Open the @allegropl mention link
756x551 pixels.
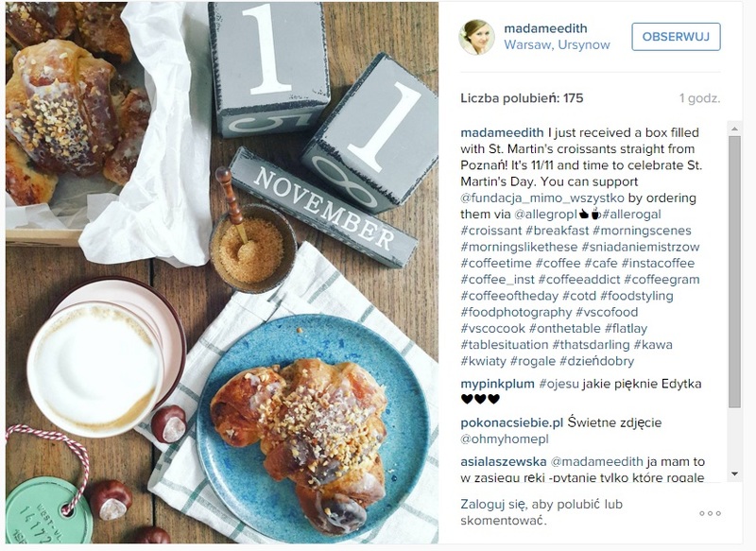546,215
